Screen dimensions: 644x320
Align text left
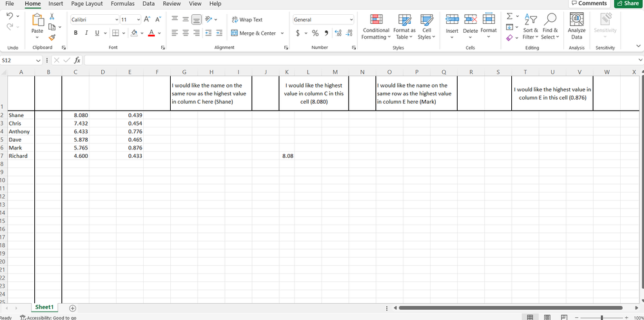click(x=175, y=33)
